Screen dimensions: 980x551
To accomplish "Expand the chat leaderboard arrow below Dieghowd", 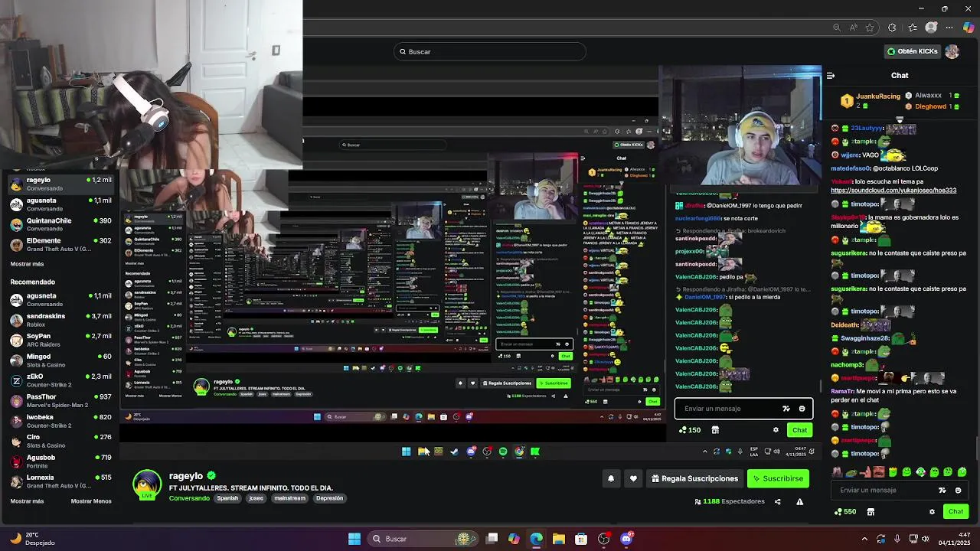I will pos(900,120).
